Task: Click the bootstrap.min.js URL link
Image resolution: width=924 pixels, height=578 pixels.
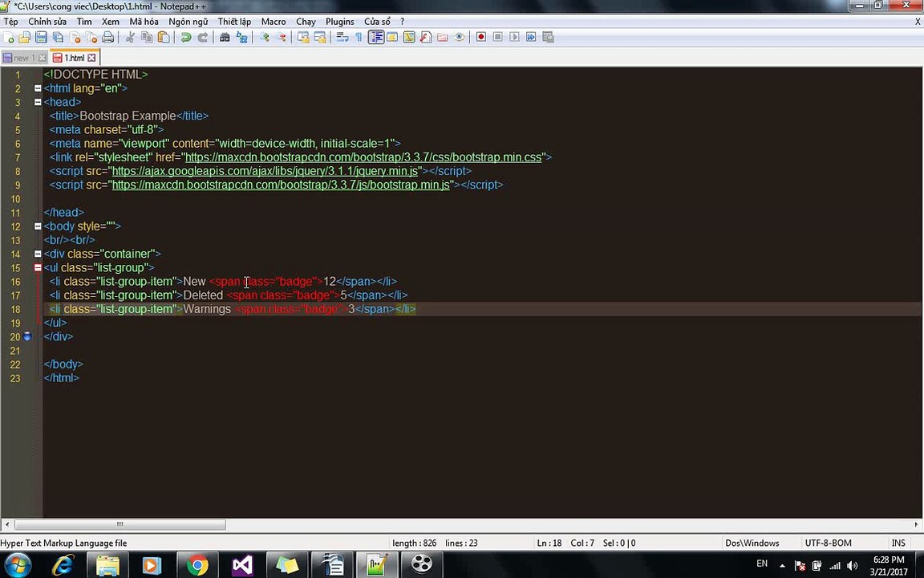Action: coord(281,185)
